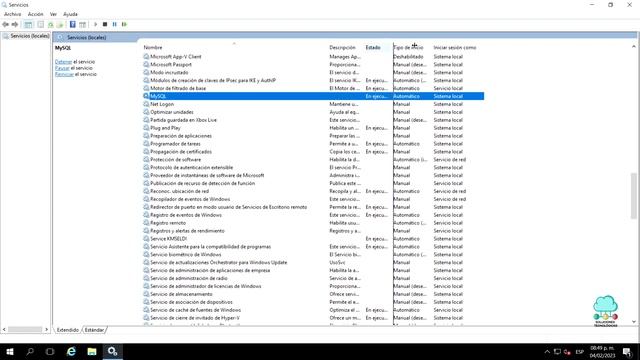
Task: Select the Optimizar unidades service
Action: [172, 112]
